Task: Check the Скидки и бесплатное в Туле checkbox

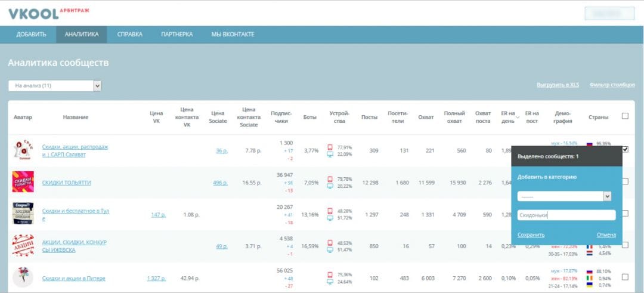Action: pyautogui.click(x=625, y=213)
